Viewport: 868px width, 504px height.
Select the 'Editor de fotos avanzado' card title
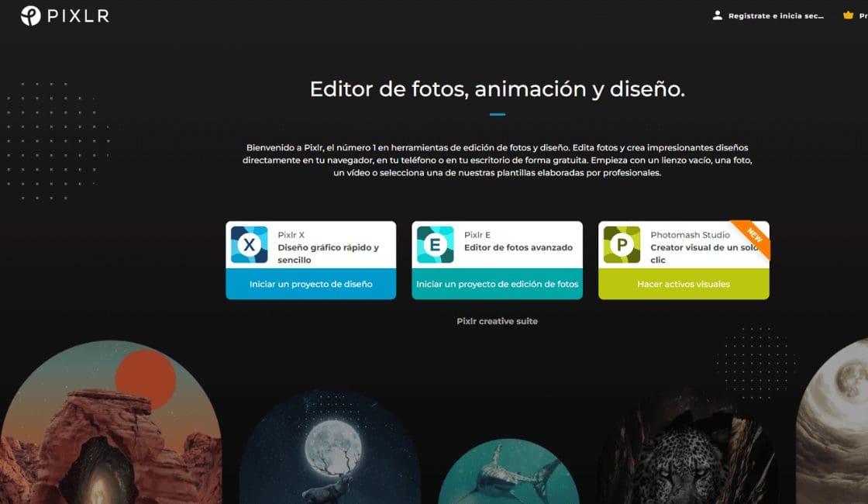(518, 247)
